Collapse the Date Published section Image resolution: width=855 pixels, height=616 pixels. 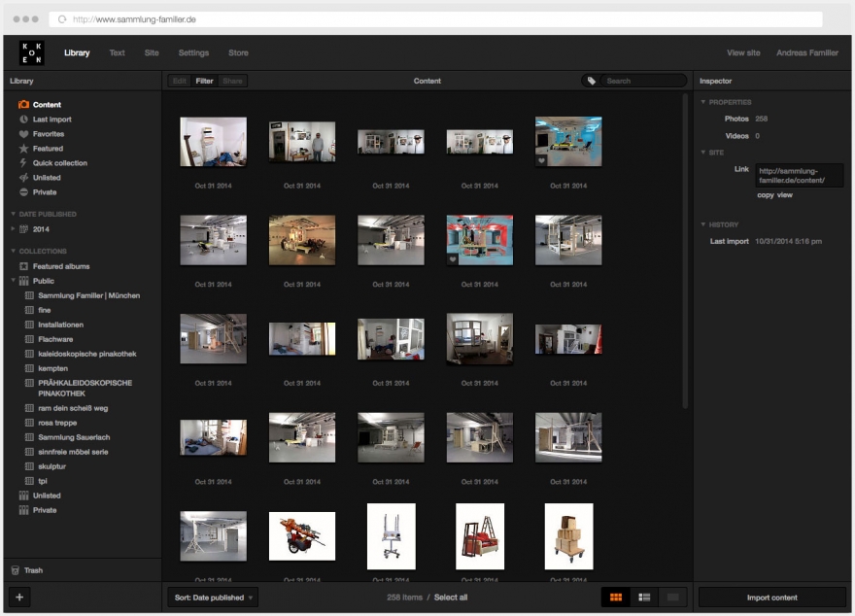click(13, 214)
